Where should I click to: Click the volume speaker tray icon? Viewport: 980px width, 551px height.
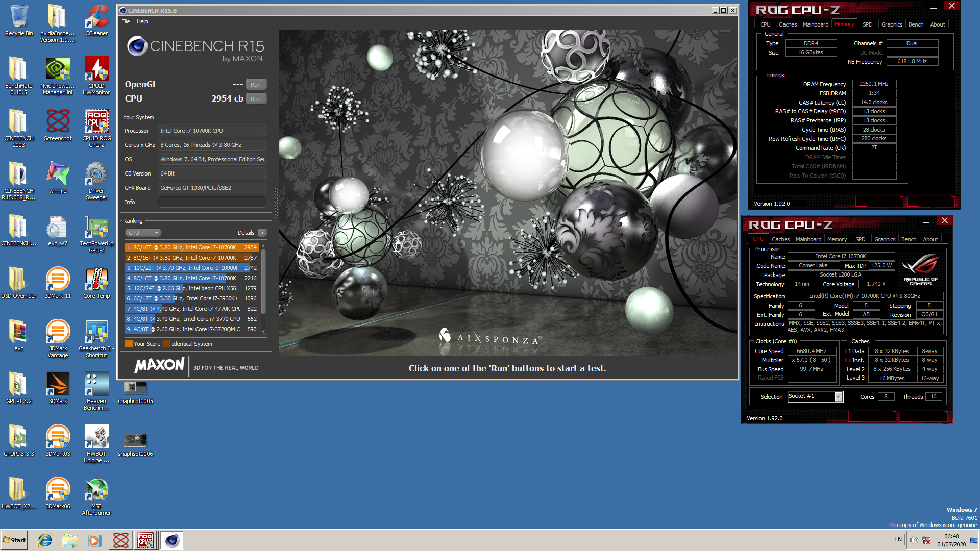[x=914, y=540]
